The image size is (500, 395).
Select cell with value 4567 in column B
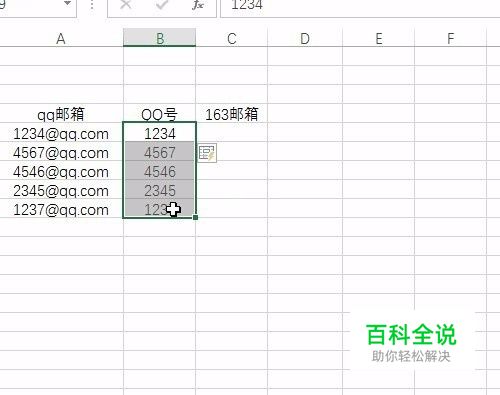pyautogui.click(x=160, y=152)
